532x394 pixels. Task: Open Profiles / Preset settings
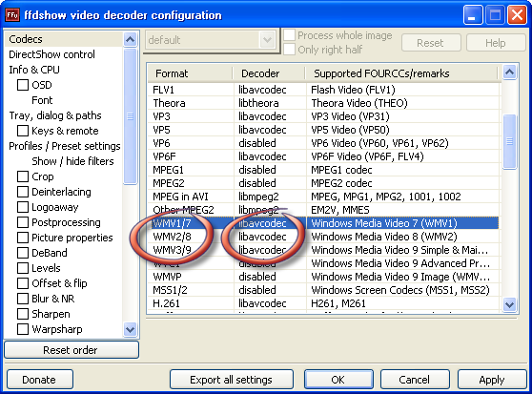65,146
